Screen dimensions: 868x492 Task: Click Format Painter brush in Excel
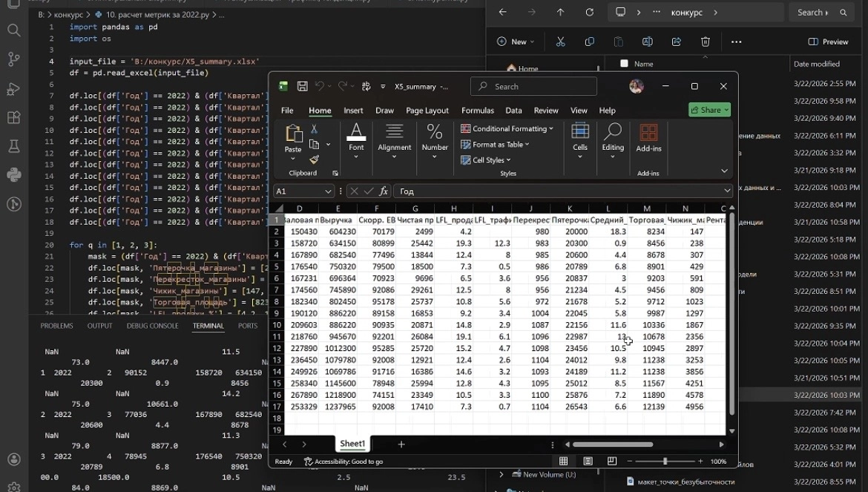click(314, 160)
